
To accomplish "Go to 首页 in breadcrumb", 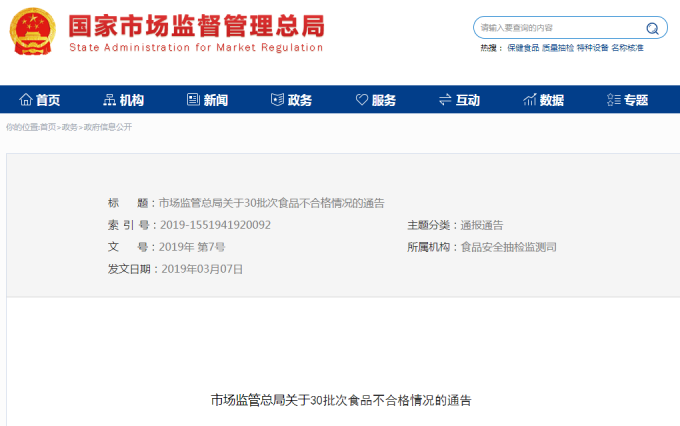I will pyautogui.click(x=48, y=127).
